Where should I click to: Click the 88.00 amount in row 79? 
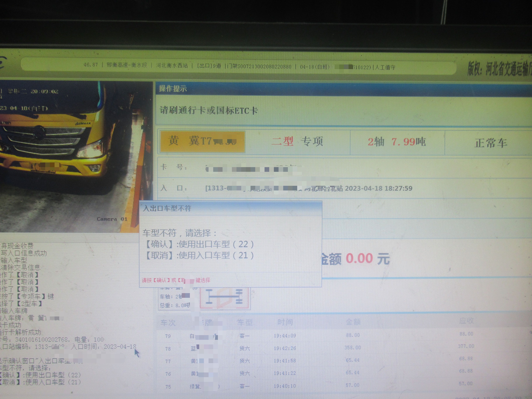coord(353,335)
